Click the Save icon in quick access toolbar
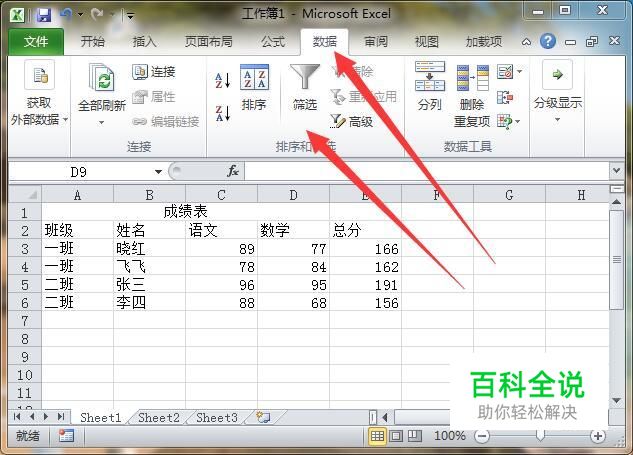The width and height of the screenshot is (633, 455). pyautogui.click(x=44, y=15)
